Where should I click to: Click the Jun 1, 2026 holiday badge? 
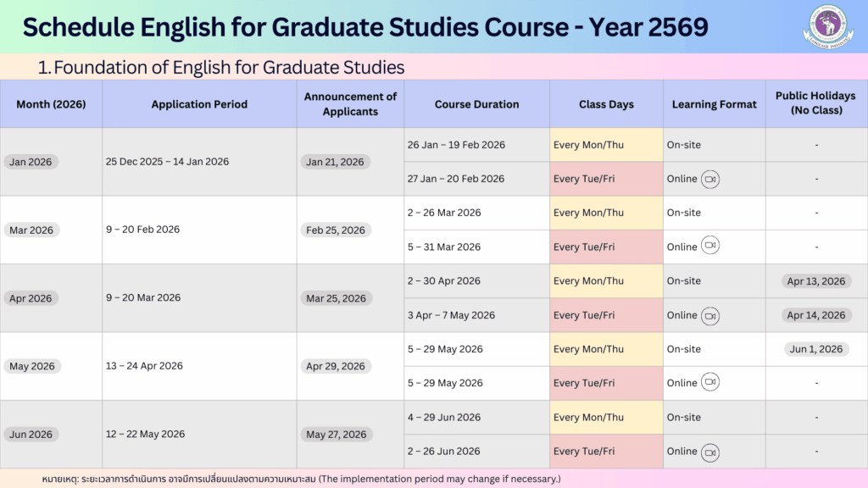[x=815, y=349]
